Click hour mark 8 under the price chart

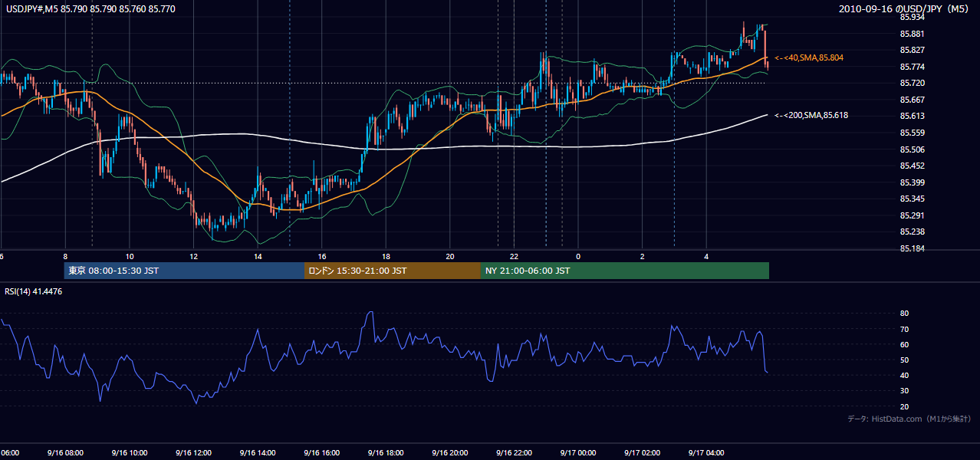(65, 256)
